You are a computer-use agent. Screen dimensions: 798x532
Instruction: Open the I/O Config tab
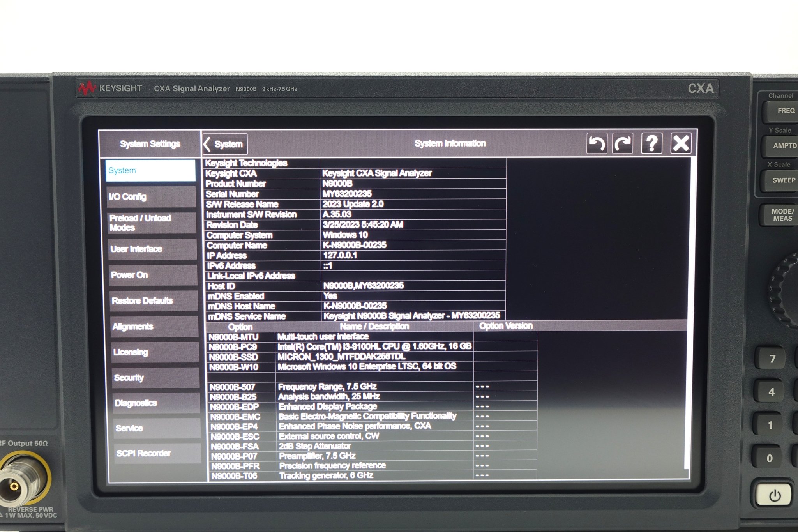pos(151,196)
